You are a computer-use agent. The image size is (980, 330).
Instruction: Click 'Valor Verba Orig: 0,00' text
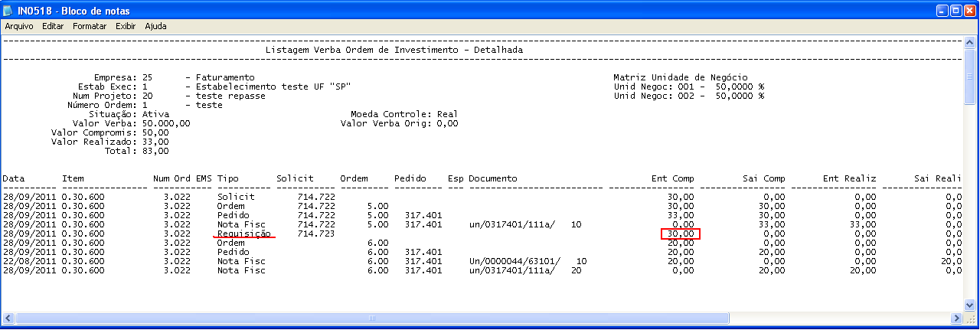click(x=399, y=123)
